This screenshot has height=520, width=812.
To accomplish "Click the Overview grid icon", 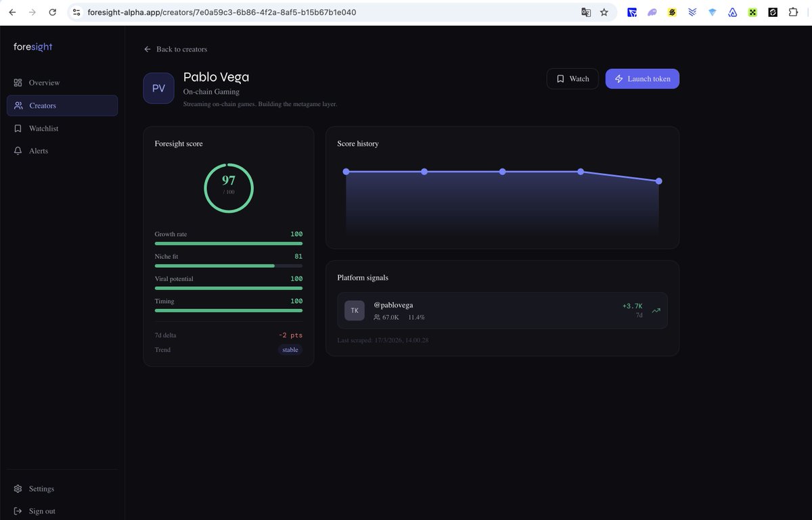I will pyautogui.click(x=18, y=82).
